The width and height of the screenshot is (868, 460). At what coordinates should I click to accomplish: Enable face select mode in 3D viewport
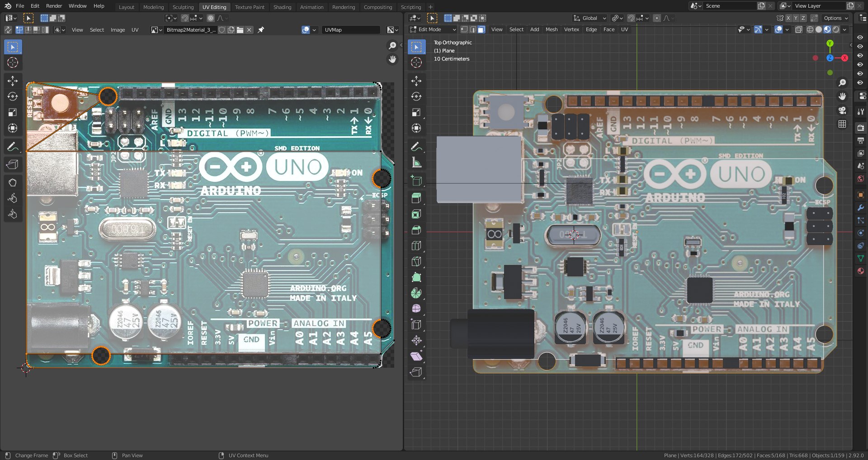481,29
